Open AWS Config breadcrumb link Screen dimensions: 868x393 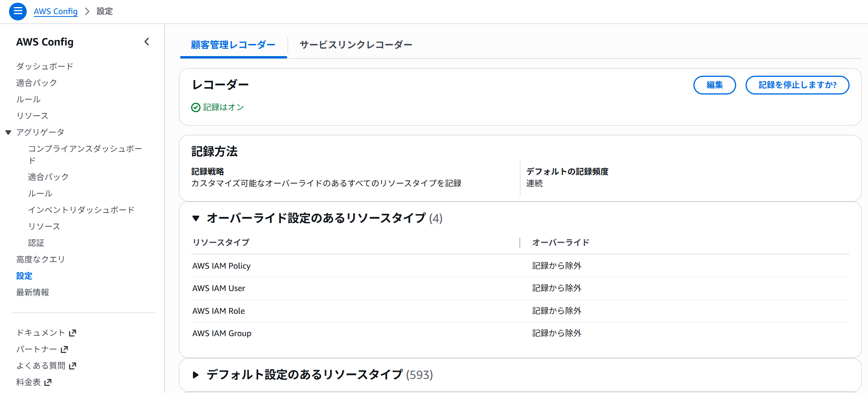pyautogui.click(x=56, y=11)
